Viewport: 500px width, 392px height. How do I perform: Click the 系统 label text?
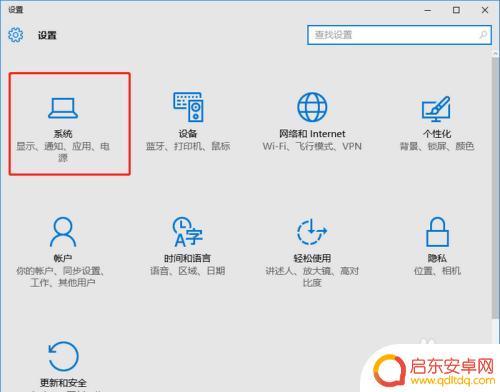pyautogui.click(x=63, y=134)
